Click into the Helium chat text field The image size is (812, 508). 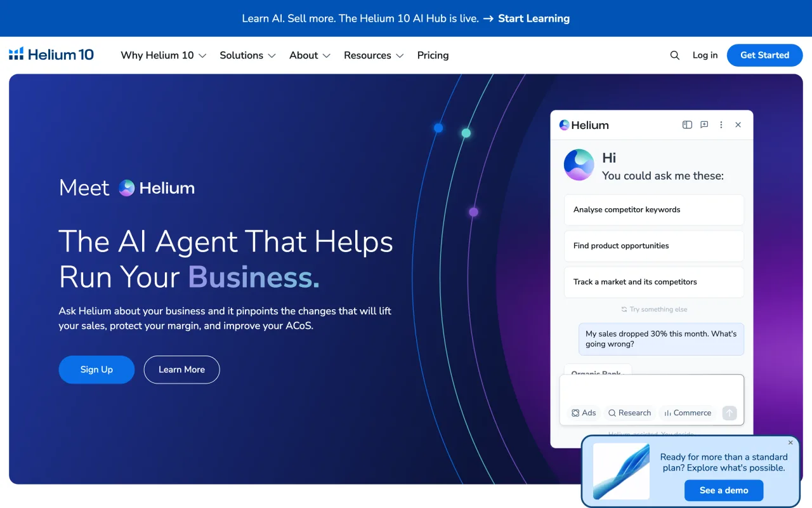tap(652, 389)
